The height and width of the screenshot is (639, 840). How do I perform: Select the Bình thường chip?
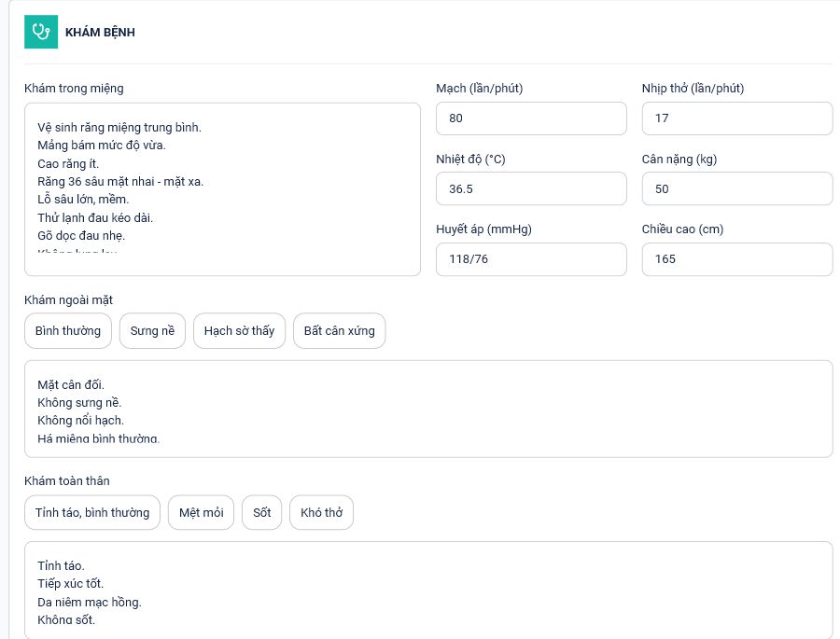(x=68, y=331)
